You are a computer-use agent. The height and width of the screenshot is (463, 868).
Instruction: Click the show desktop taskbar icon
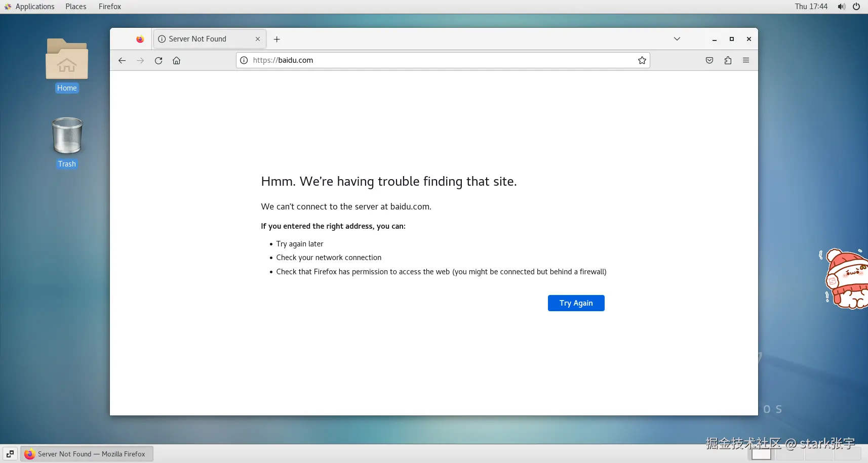click(x=10, y=454)
